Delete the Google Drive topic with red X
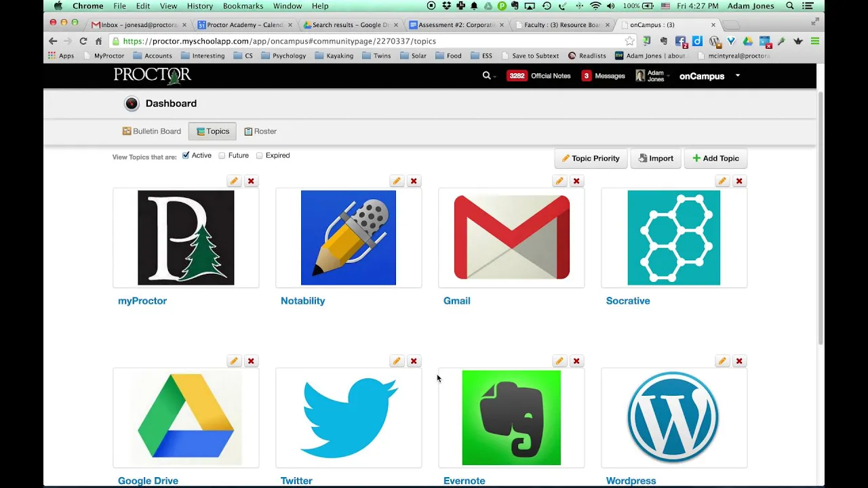Viewport: 868px width, 488px height. 251,361
